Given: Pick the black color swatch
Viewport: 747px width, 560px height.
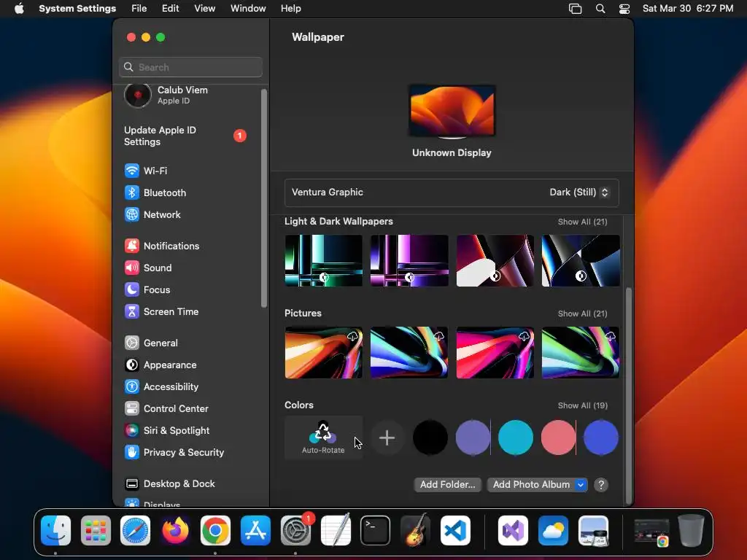Looking at the screenshot, I should coord(430,437).
